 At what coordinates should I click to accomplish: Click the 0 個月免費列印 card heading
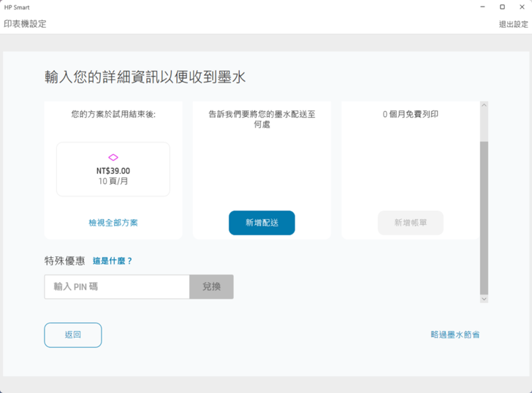(x=410, y=115)
